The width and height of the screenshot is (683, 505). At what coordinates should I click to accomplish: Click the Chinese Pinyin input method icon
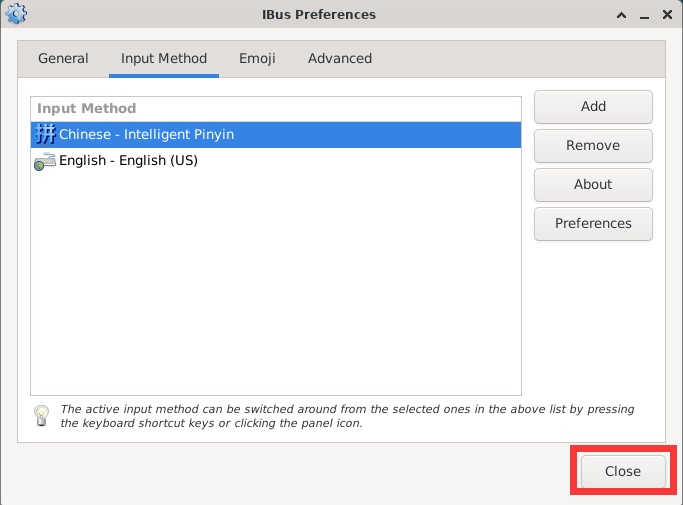45,134
